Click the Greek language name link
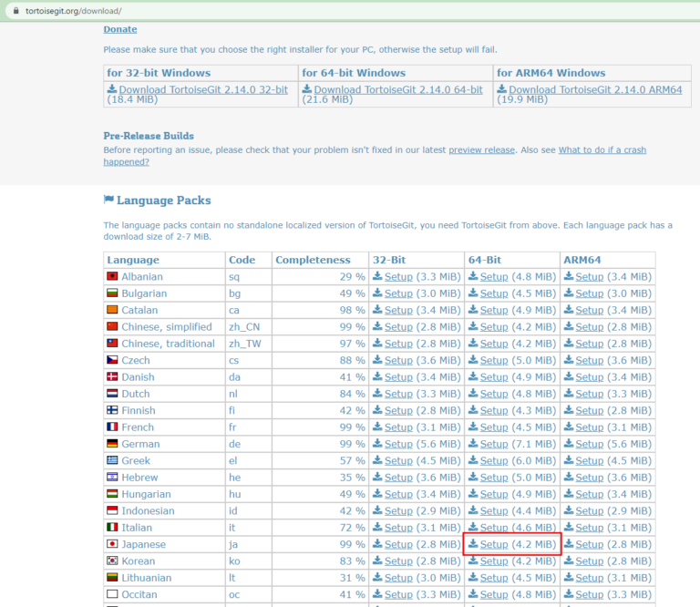 tap(137, 460)
